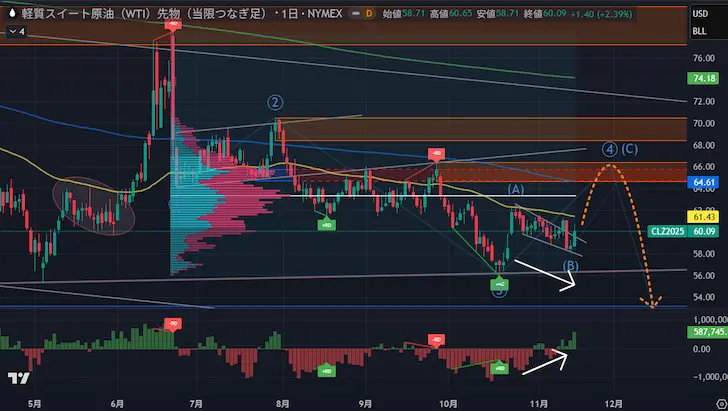Click green RD label below August candles
The width and height of the screenshot is (728, 411).
[326, 225]
